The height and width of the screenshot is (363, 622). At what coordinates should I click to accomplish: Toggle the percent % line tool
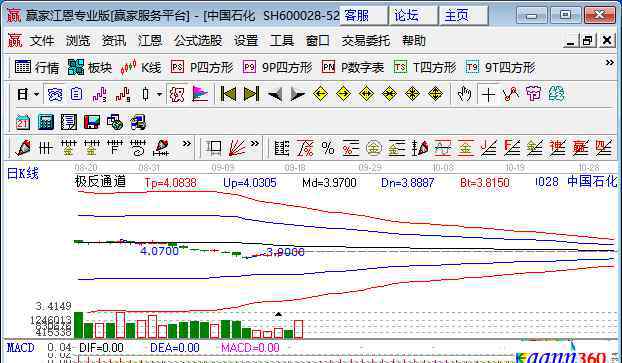[x=328, y=148]
